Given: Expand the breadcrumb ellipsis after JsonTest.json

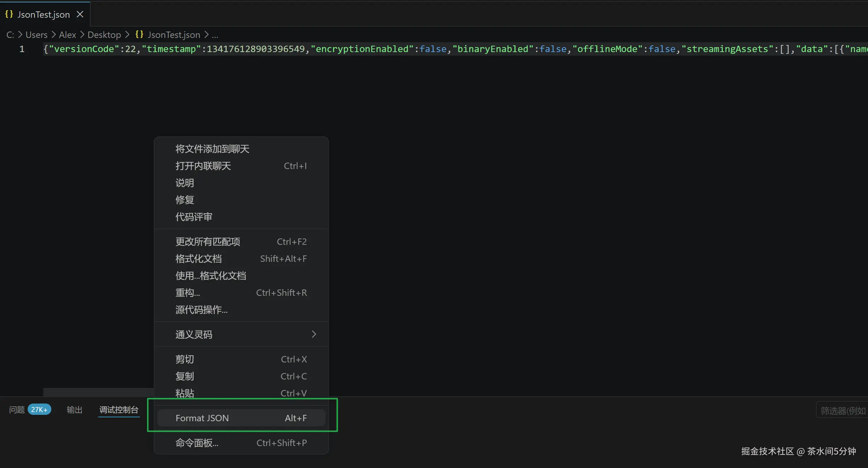Looking at the screenshot, I should click(x=216, y=35).
